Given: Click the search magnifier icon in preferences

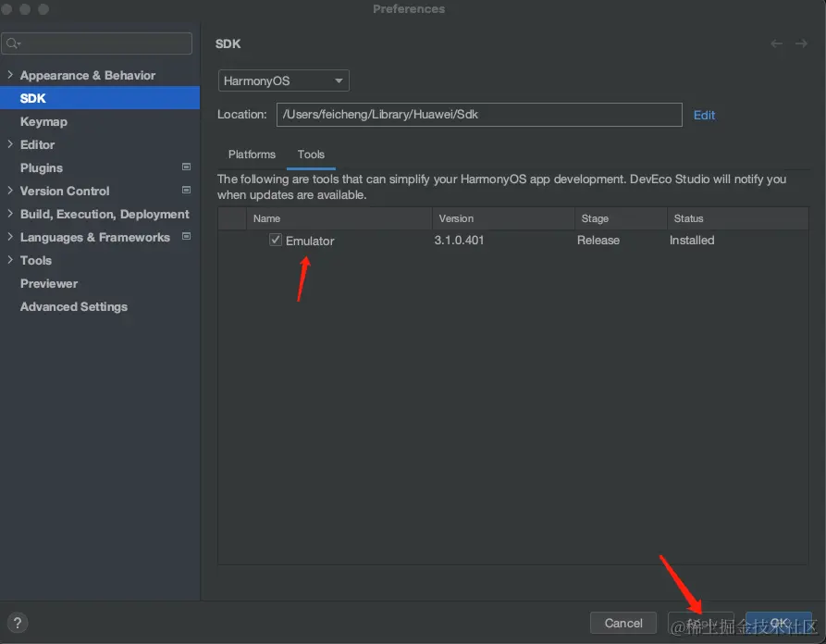Looking at the screenshot, I should coord(13,43).
